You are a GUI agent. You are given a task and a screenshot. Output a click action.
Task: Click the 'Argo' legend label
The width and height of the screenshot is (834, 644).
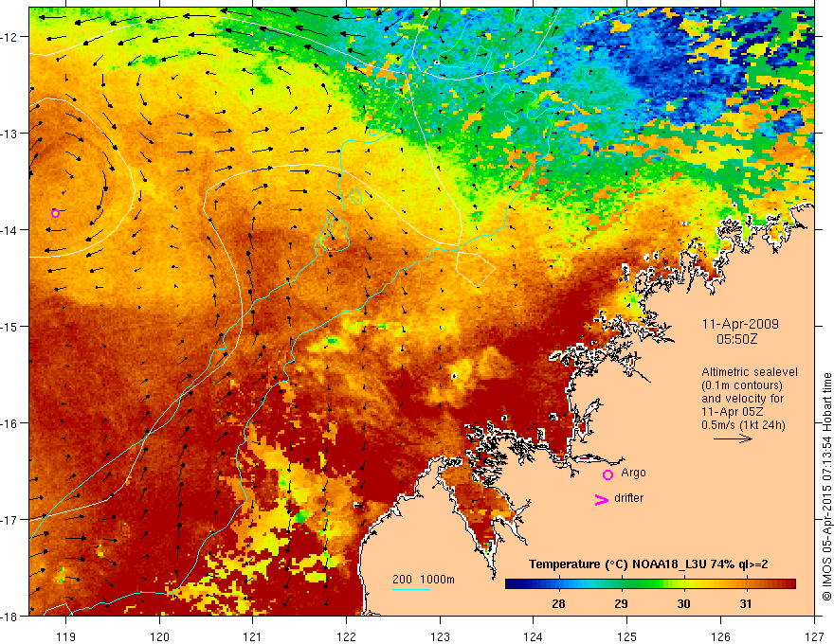[633, 473]
